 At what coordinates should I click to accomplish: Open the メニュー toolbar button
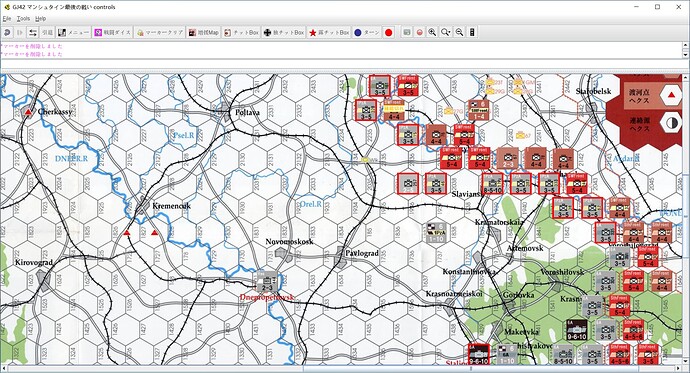click(73, 33)
